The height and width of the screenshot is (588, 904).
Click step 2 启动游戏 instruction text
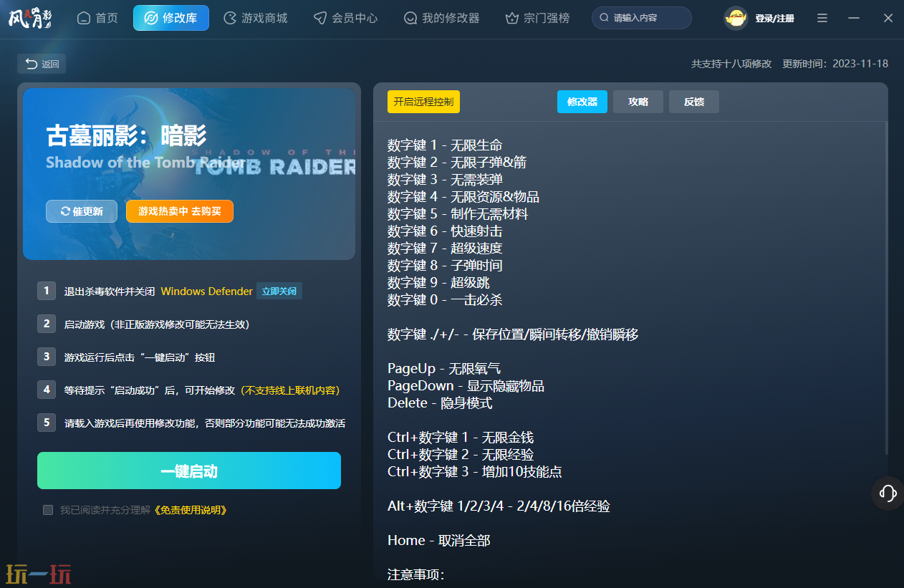157,324
